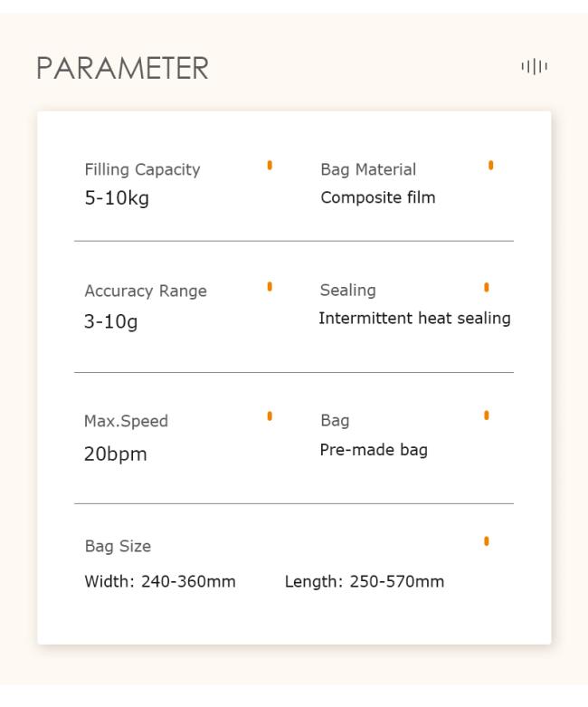Select the PARAMETER heading
This screenshot has width=588, height=707.
point(122,68)
